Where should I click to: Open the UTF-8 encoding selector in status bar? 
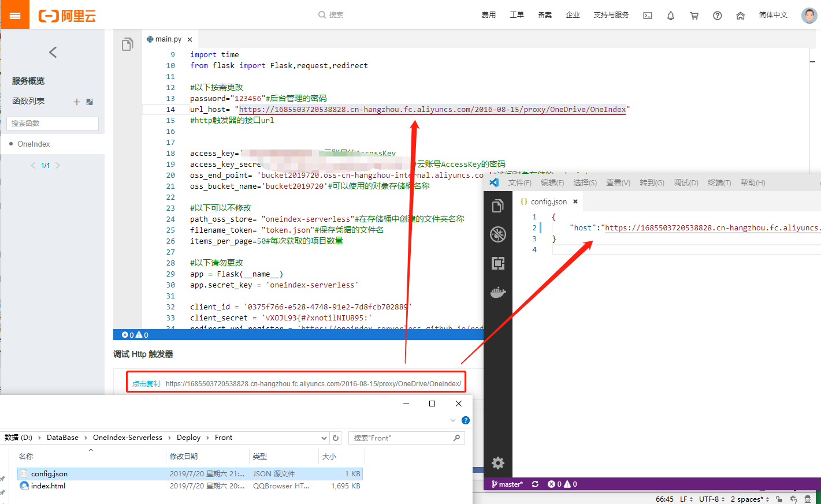[710, 499]
